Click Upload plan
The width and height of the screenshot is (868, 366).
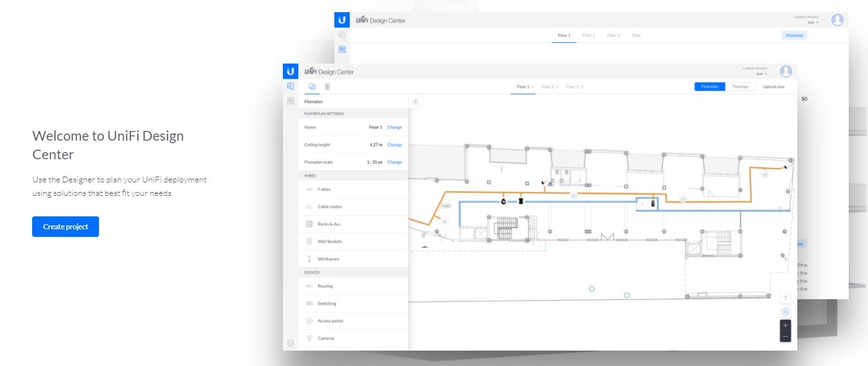click(773, 87)
